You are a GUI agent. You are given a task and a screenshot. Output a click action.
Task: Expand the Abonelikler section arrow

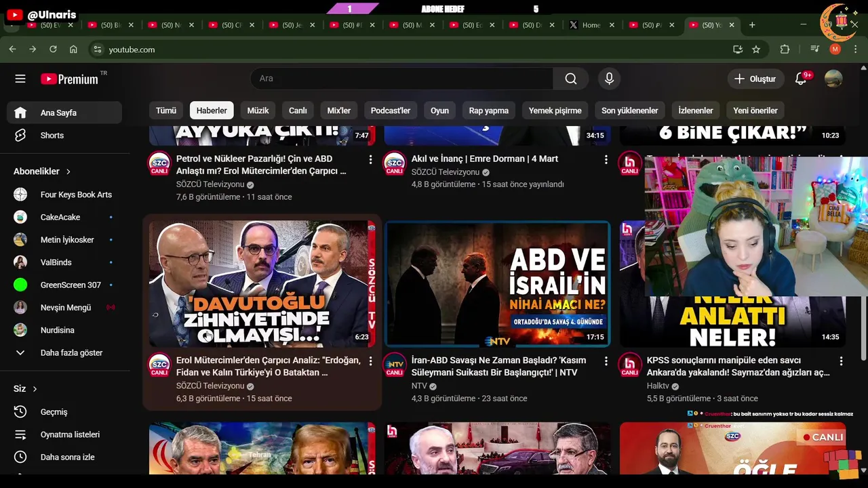(x=68, y=171)
